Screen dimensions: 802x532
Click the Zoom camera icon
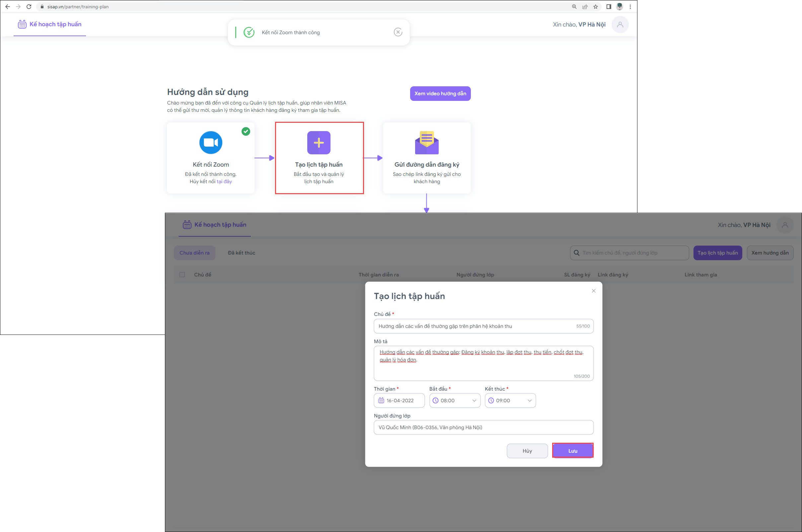point(211,142)
